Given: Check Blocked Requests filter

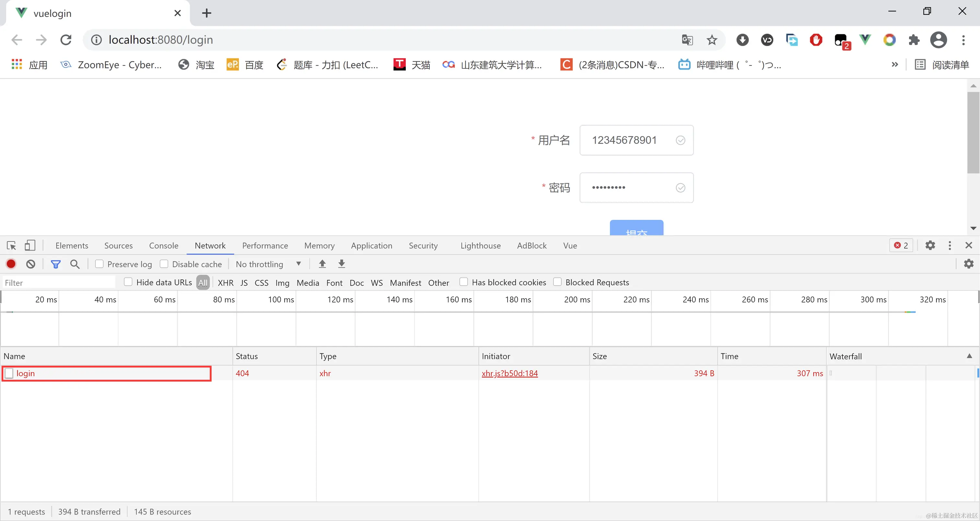Looking at the screenshot, I should 557,282.
